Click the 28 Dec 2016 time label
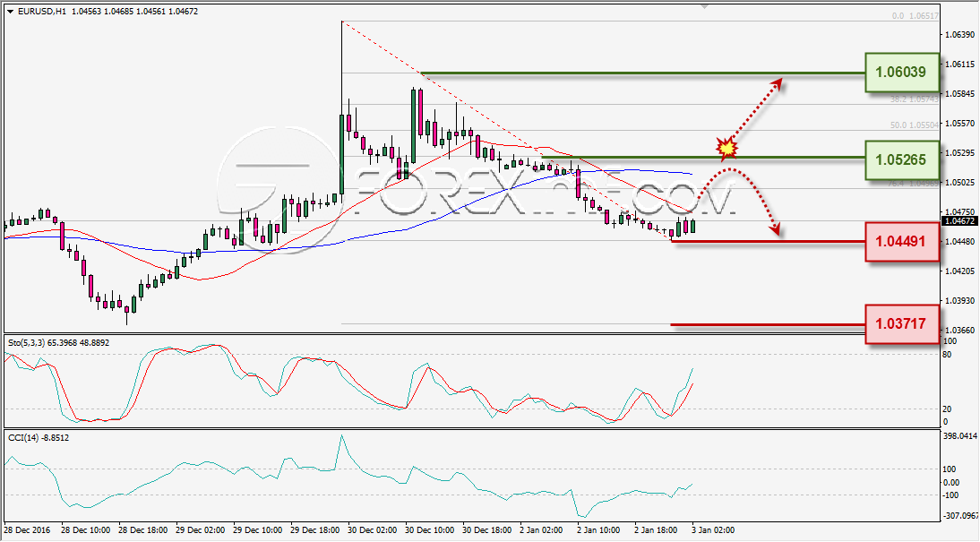Image resolution: width=980 pixels, height=542 pixels. pyautogui.click(x=27, y=530)
